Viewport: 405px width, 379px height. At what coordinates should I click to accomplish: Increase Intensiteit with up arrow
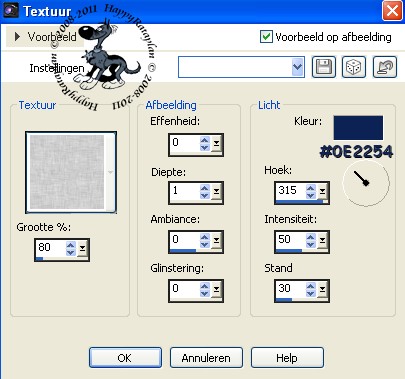(x=311, y=237)
